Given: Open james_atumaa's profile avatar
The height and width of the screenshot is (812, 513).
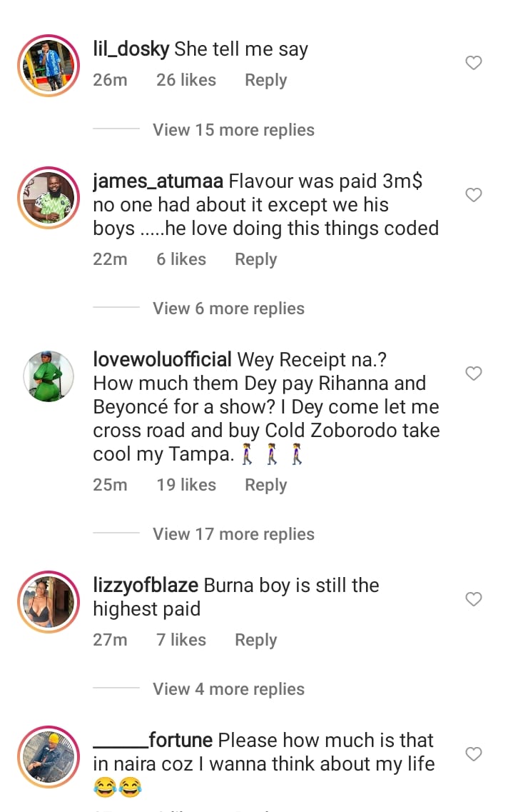Looking at the screenshot, I should pyautogui.click(x=49, y=198).
